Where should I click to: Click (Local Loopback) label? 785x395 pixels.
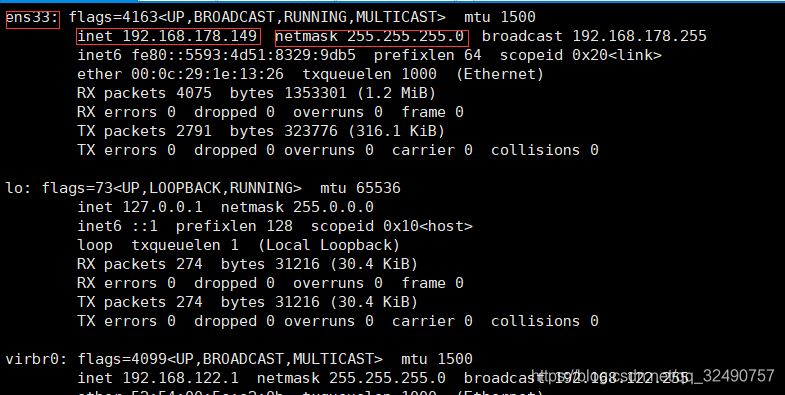329,245
